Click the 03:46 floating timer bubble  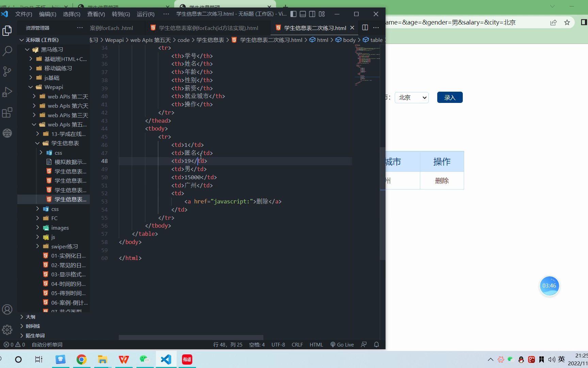click(549, 286)
